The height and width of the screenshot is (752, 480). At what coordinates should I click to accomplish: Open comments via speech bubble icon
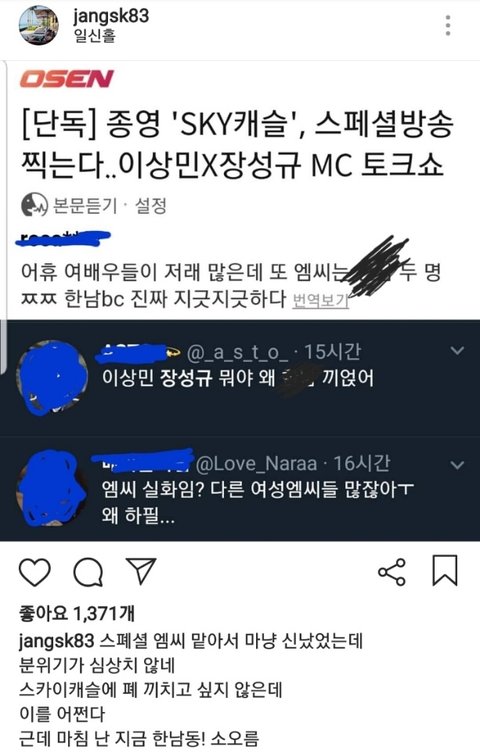point(88,572)
